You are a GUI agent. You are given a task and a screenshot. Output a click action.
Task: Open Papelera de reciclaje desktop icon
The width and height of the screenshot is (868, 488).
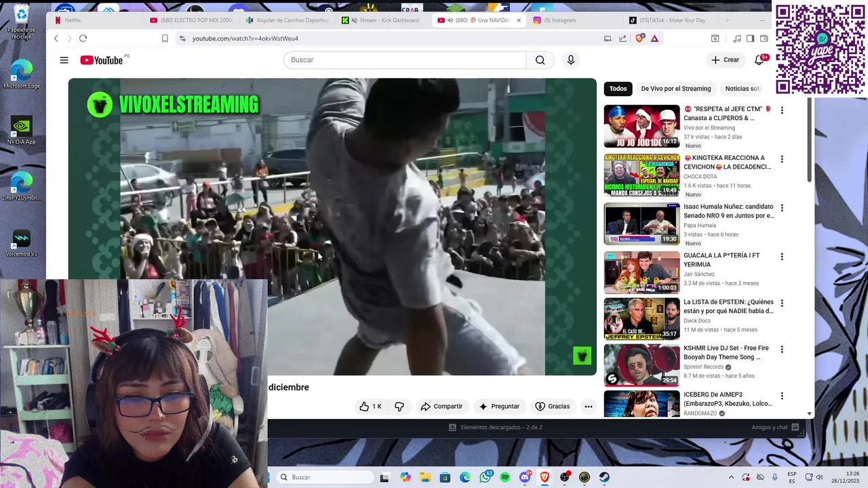[x=22, y=22]
